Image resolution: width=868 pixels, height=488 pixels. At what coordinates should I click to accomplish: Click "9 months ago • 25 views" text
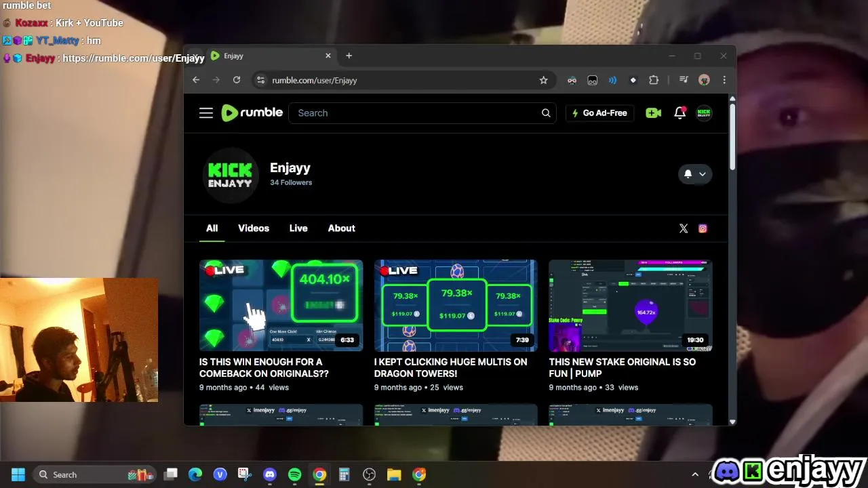(x=418, y=388)
